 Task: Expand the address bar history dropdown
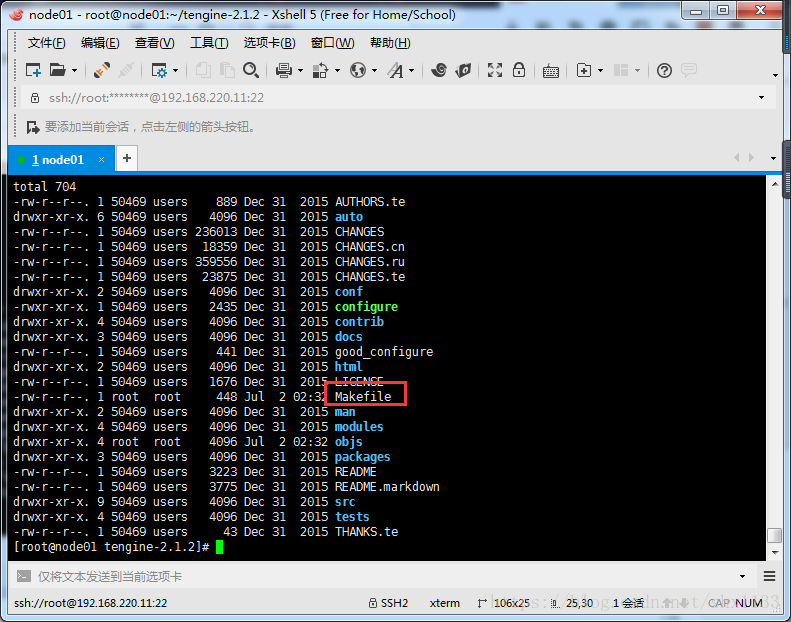click(762, 98)
